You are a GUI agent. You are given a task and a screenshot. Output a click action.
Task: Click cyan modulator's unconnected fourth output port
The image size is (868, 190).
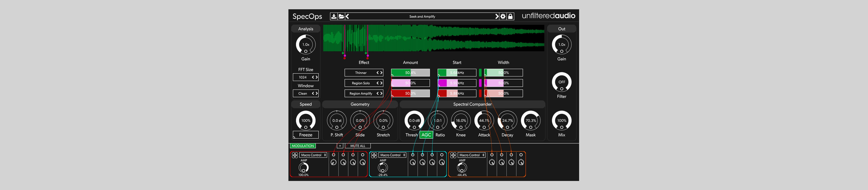(442, 155)
